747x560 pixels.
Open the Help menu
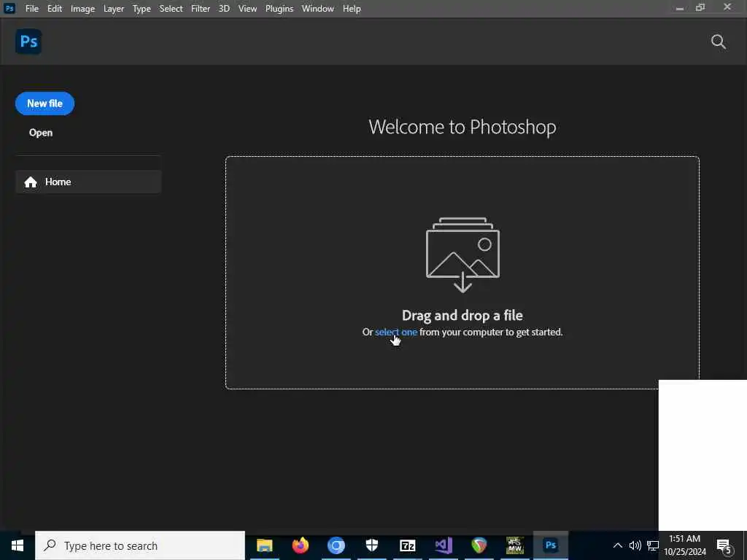352,9
